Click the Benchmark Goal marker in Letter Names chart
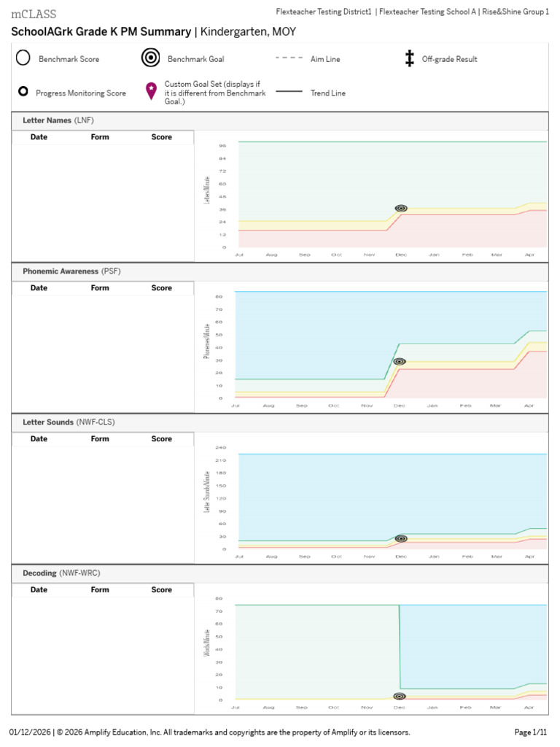This screenshot has width=560, height=747. tap(401, 208)
